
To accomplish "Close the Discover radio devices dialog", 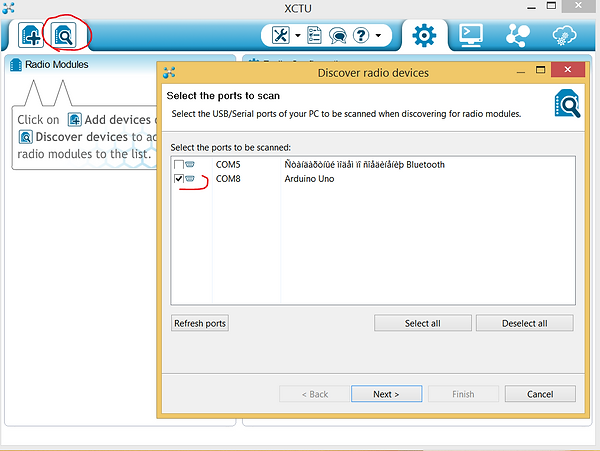I will (568, 70).
